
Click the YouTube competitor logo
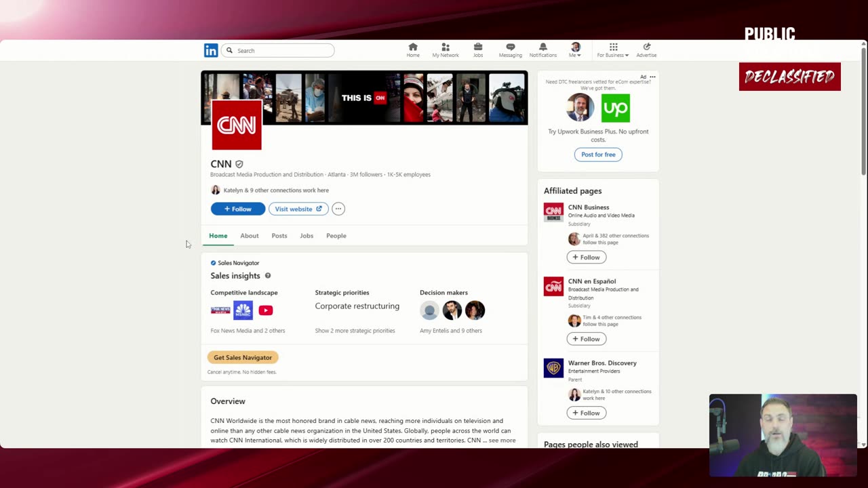click(266, 310)
